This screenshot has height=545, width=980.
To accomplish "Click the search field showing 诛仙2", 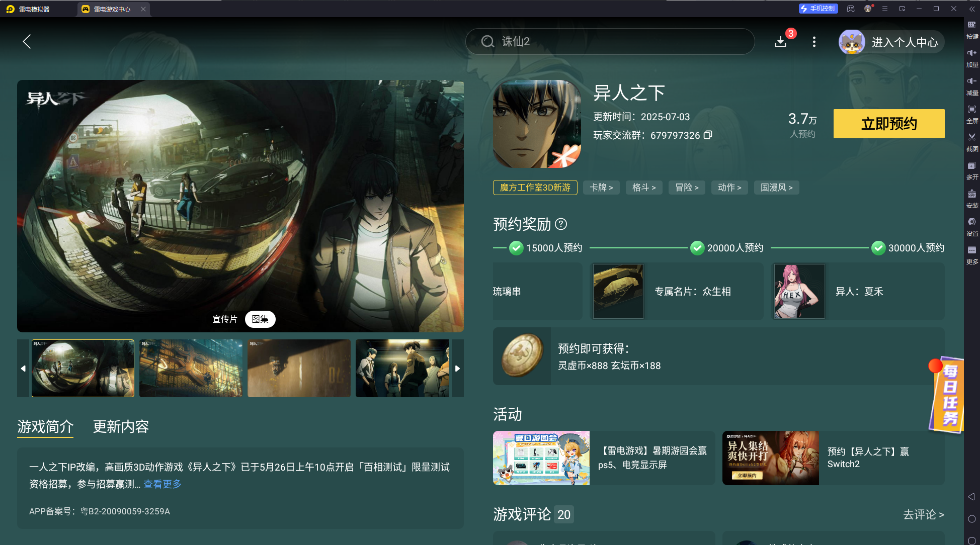I will click(610, 41).
